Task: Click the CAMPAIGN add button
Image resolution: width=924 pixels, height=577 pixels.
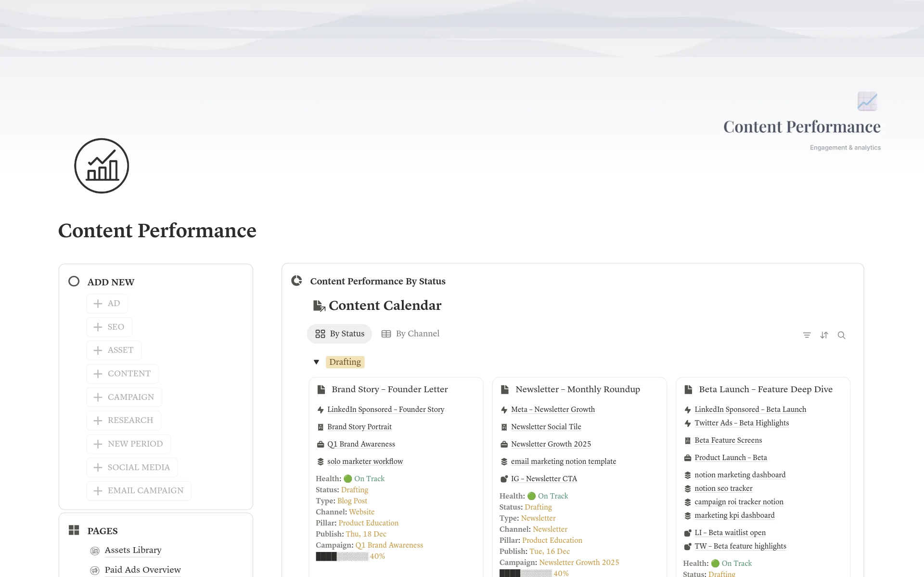Action: click(x=124, y=397)
